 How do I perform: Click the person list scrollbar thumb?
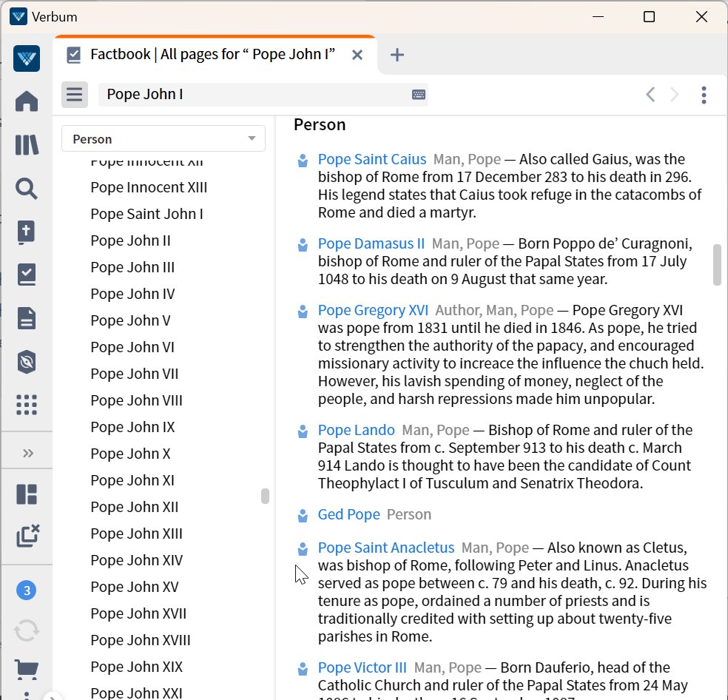point(265,496)
